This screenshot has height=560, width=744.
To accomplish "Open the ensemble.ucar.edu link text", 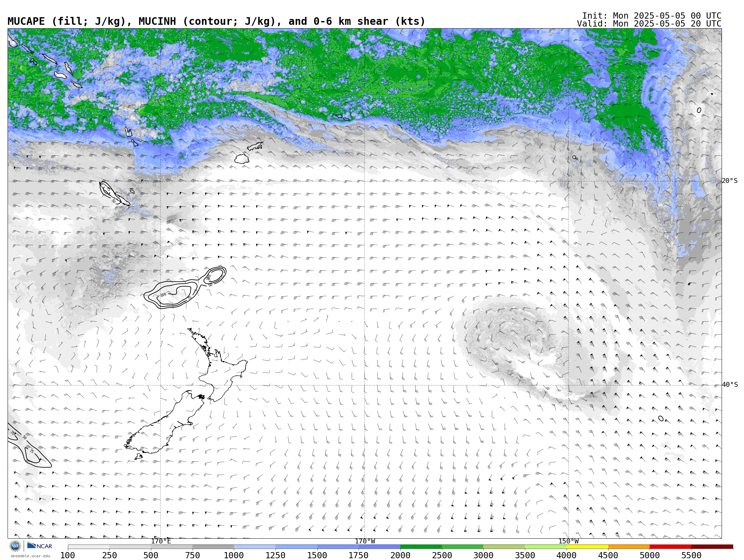I will pos(30,556).
